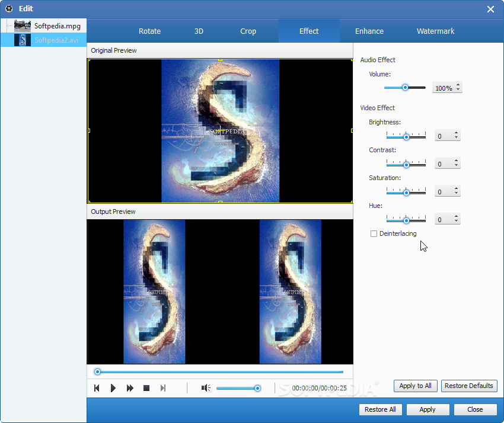Click the video seek bar start handle
The image size is (504, 423).
click(x=97, y=372)
